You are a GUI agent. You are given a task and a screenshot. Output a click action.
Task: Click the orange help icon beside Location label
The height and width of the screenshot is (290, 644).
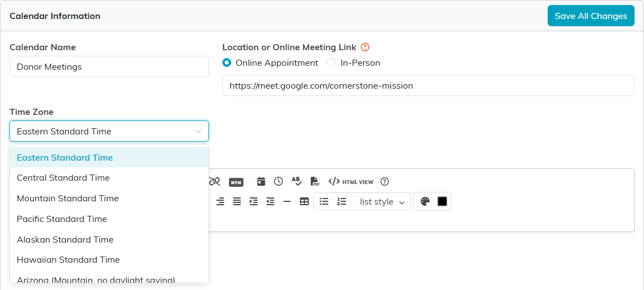[x=365, y=47]
